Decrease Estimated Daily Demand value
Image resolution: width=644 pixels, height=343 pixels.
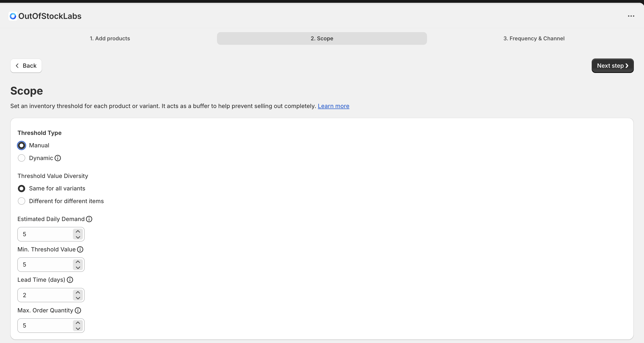(x=78, y=237)
